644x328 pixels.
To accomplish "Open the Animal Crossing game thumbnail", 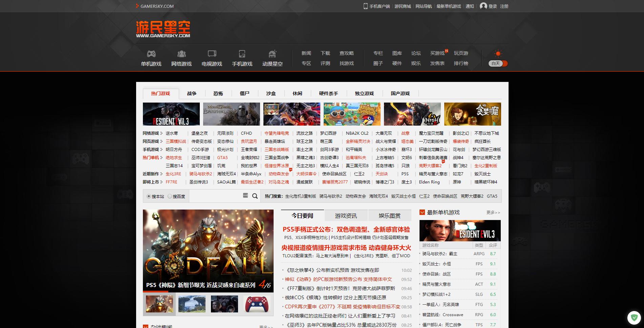I will click(x=352, y=114).
